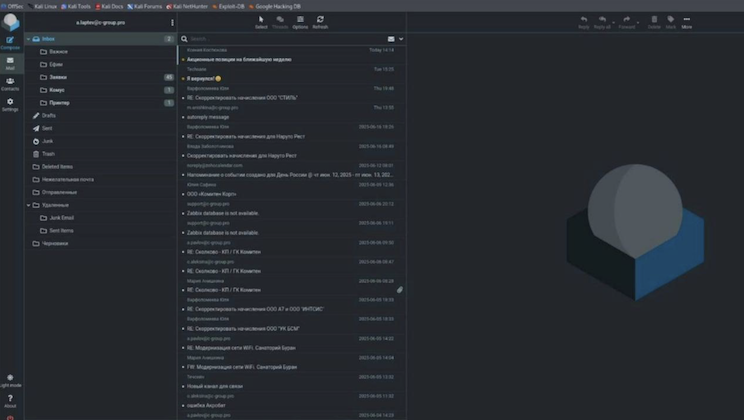Click the Compose icon in sidebar
744x420 pixels.
coord(10,41)
